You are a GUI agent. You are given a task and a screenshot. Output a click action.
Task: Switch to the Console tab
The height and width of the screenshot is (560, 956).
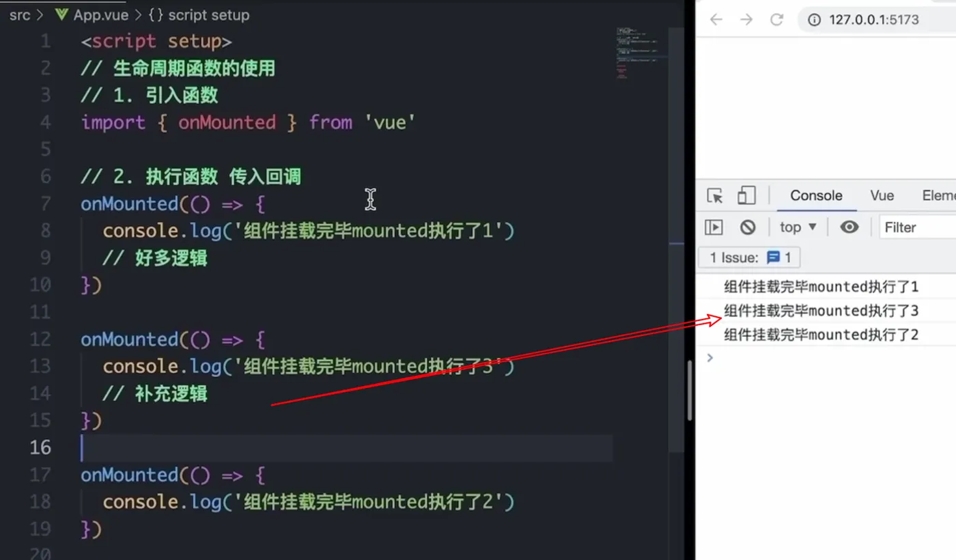815,195
